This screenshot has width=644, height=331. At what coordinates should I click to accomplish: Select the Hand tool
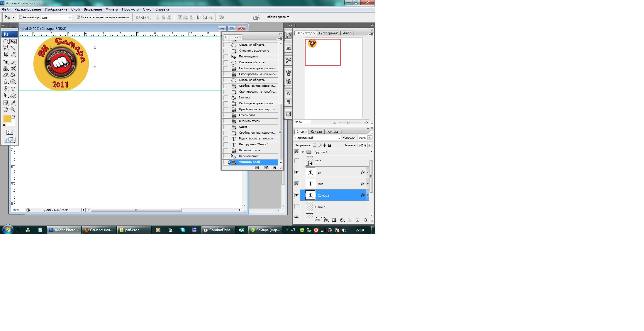pyautogui.click(x=6, y=109)
